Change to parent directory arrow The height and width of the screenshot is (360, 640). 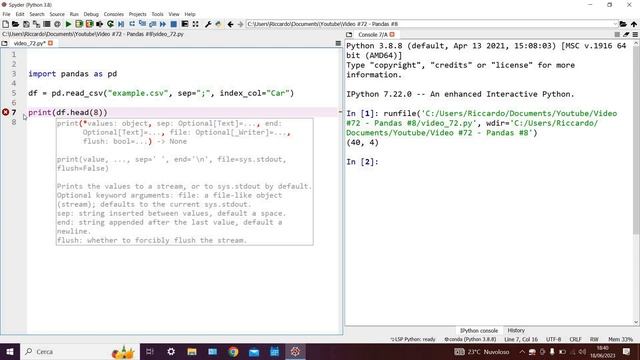pyautogui.click(x=634, y=24)
